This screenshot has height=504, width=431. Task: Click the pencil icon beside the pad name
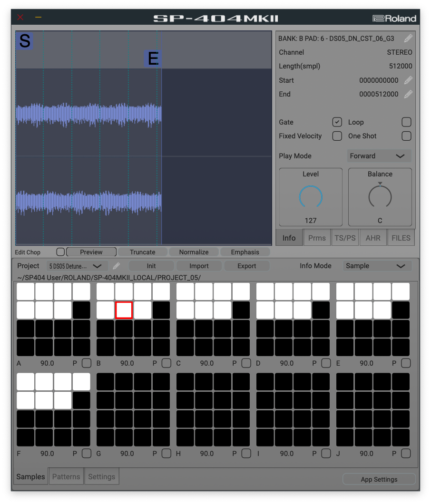[x=408, y=39]
